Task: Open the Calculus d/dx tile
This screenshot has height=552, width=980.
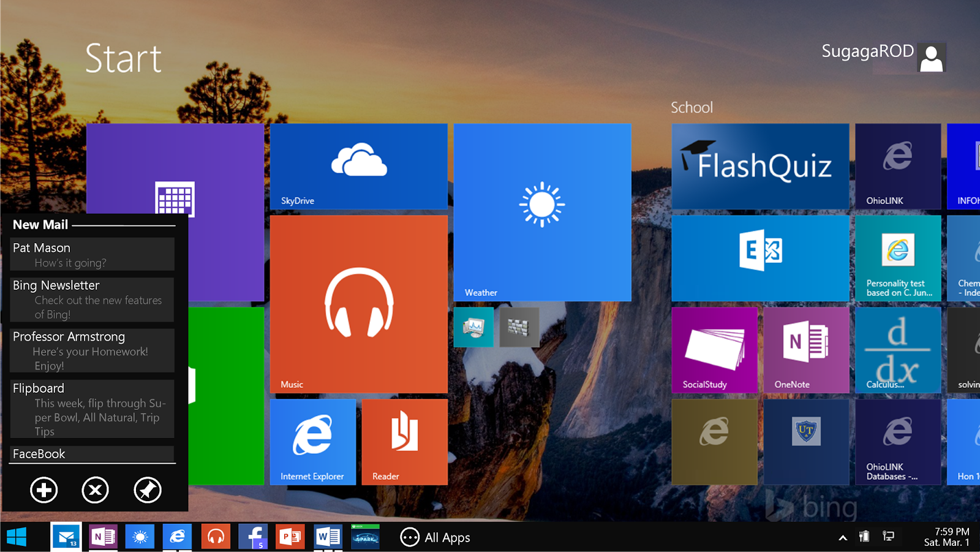Action: (x=898, y=350)
